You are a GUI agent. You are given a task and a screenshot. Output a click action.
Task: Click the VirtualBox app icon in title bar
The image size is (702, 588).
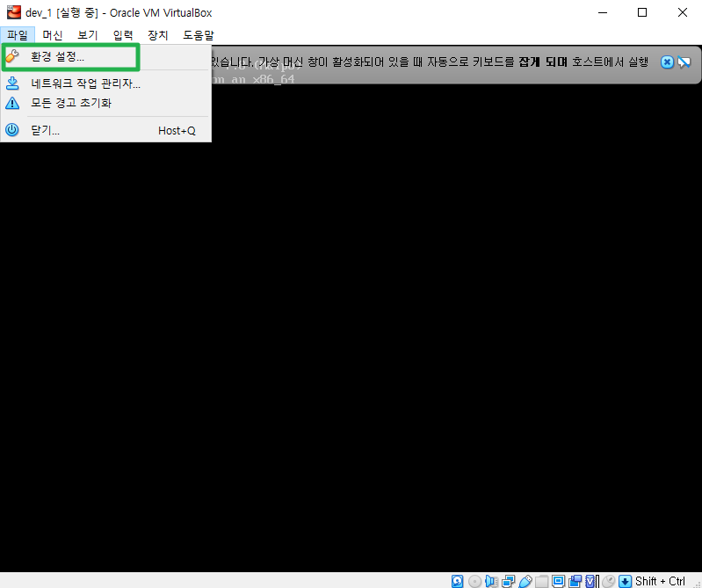coord(14,12)
